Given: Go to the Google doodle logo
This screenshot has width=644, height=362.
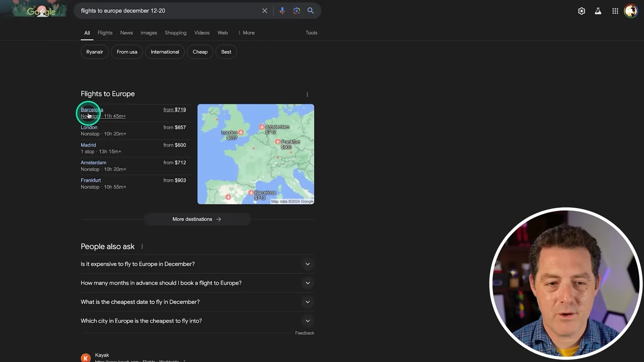Looking at the screenshot, I should [x=39, y=10].
